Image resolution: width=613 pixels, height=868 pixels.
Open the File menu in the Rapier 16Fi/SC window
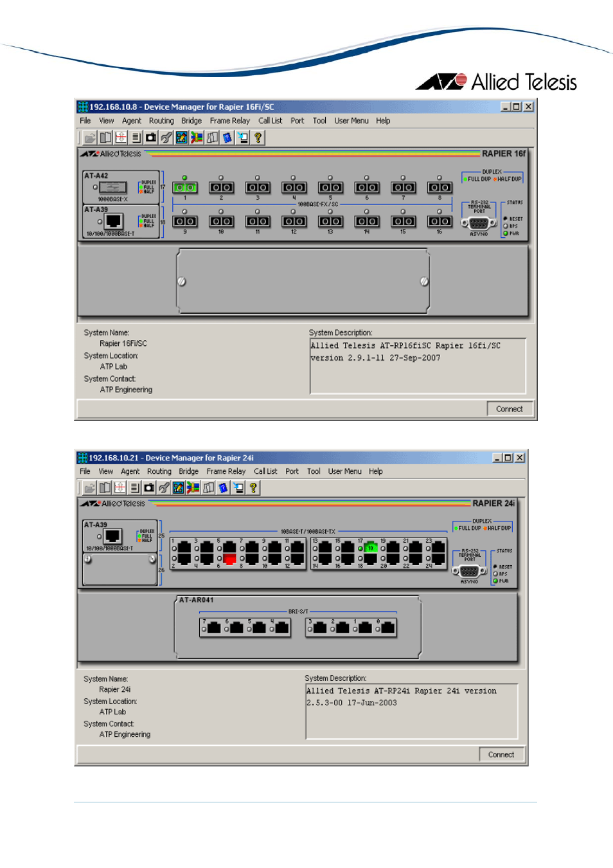(85, 121)
